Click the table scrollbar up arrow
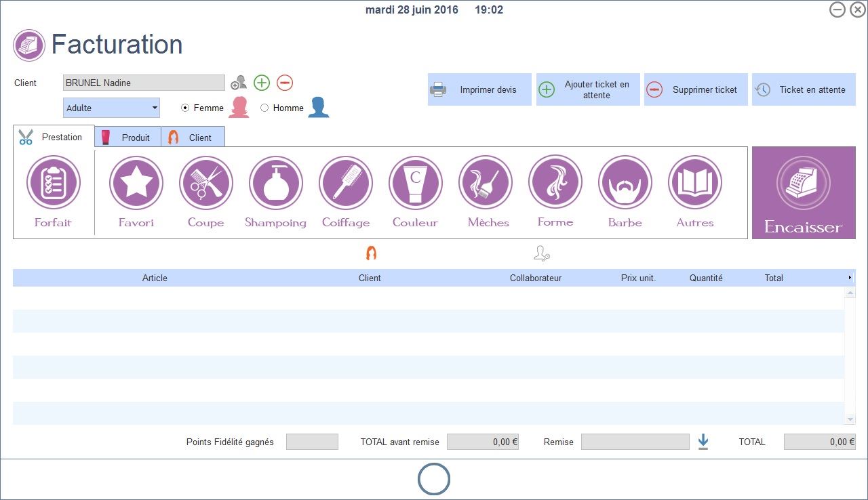 [850, 292]
